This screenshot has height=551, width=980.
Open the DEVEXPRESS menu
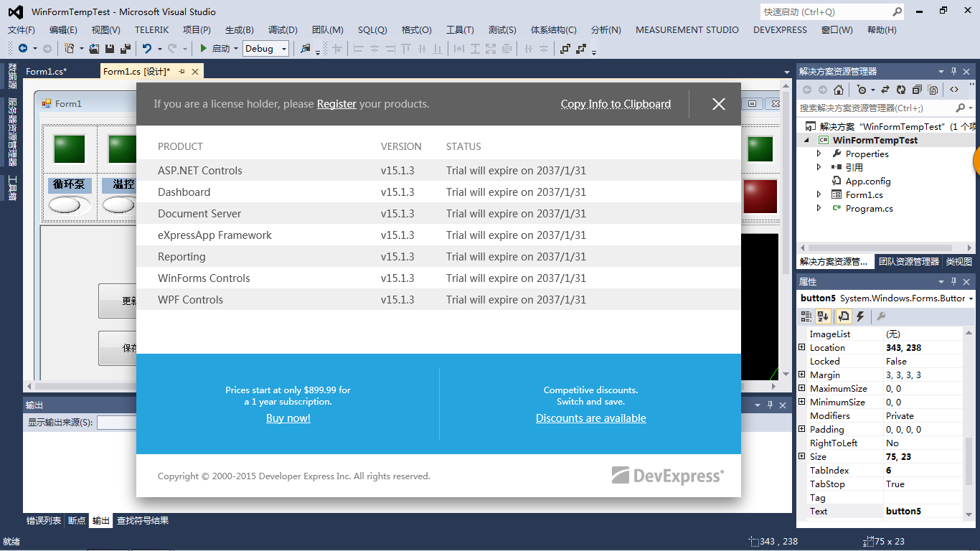coord(780,30)
